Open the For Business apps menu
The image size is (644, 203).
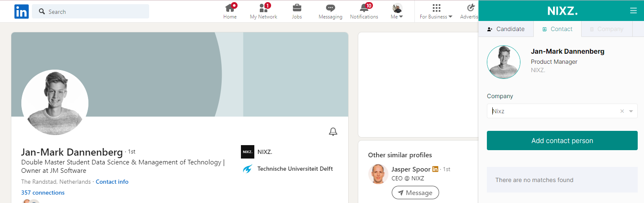(436, 11)
